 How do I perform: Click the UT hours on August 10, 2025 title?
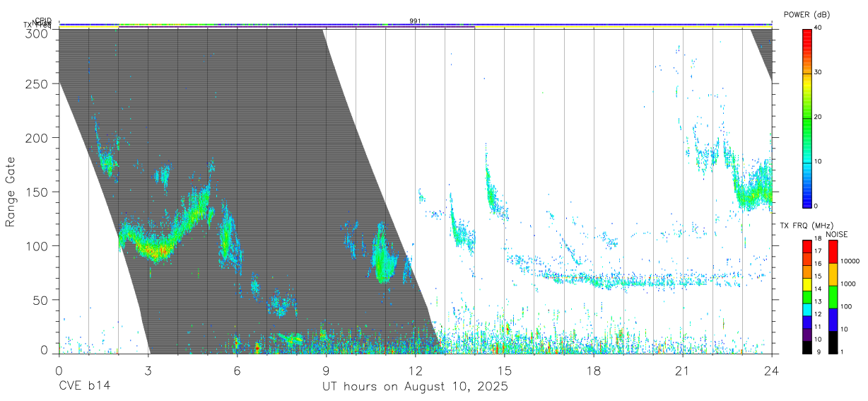(x=415, y=387)
